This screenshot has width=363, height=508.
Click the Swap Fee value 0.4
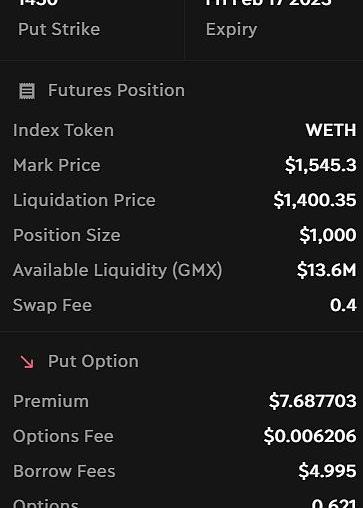tap(343, 305)
